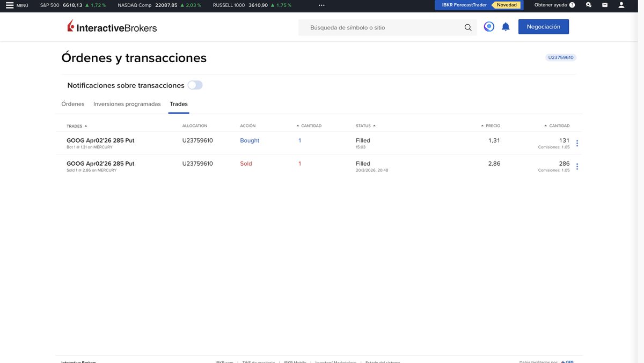
Task: Click the NASDAQ Comp ticker quote
Action: [159, 5]
